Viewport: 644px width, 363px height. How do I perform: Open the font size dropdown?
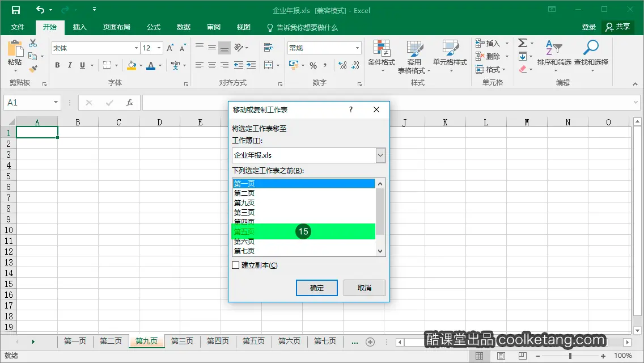coord(159,48)
